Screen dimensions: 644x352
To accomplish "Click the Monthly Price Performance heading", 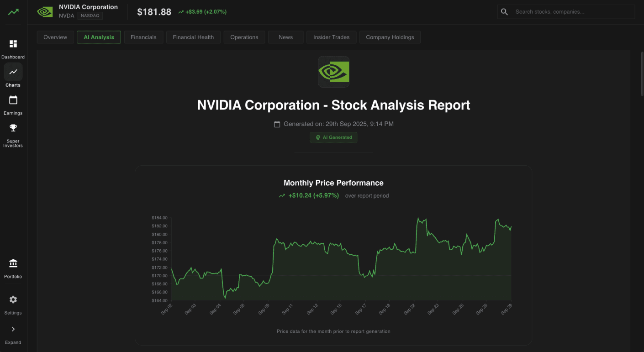I will (333, 183).
